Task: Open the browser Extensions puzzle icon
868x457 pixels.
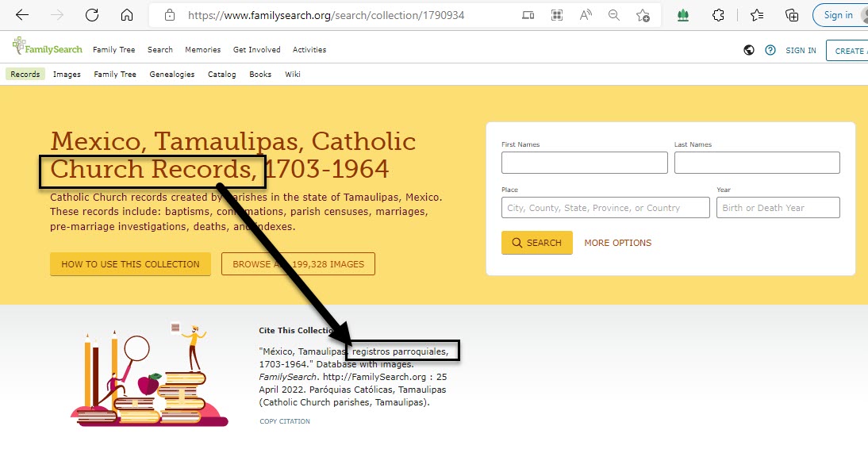Action: tap(718, 15)
